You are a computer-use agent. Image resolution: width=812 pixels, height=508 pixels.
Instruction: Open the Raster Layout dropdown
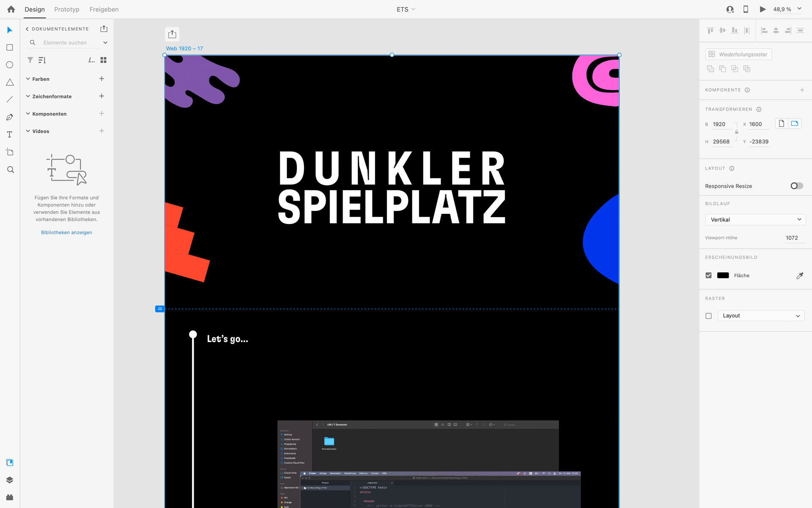coord(761,316)
